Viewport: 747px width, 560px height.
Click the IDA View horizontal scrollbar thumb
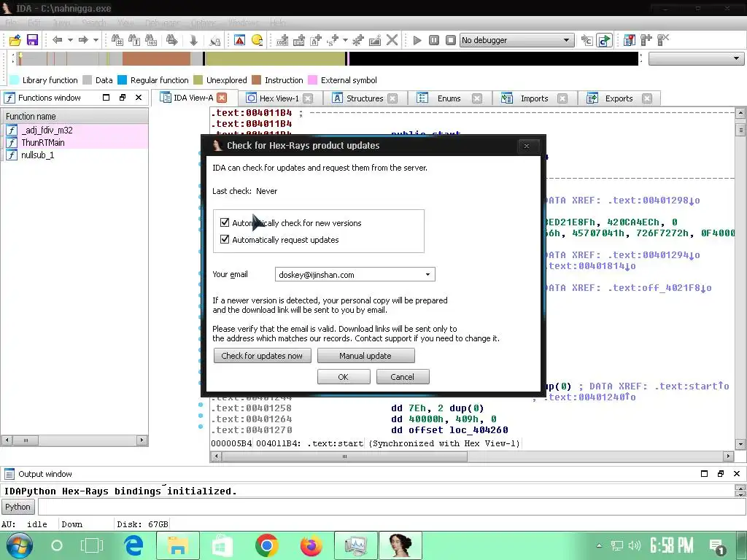click(x=344, y=456)
